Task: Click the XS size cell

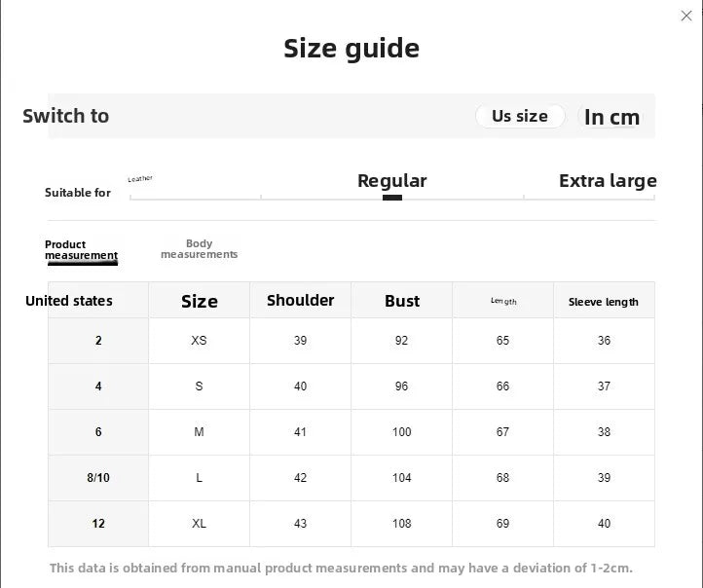Action: coord(199,341)
